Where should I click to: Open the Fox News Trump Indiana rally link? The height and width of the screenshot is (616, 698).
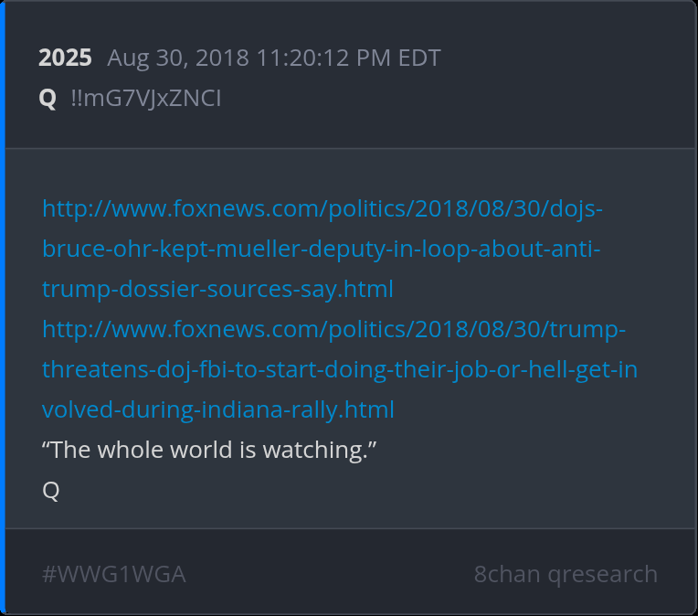coord(340,369)
